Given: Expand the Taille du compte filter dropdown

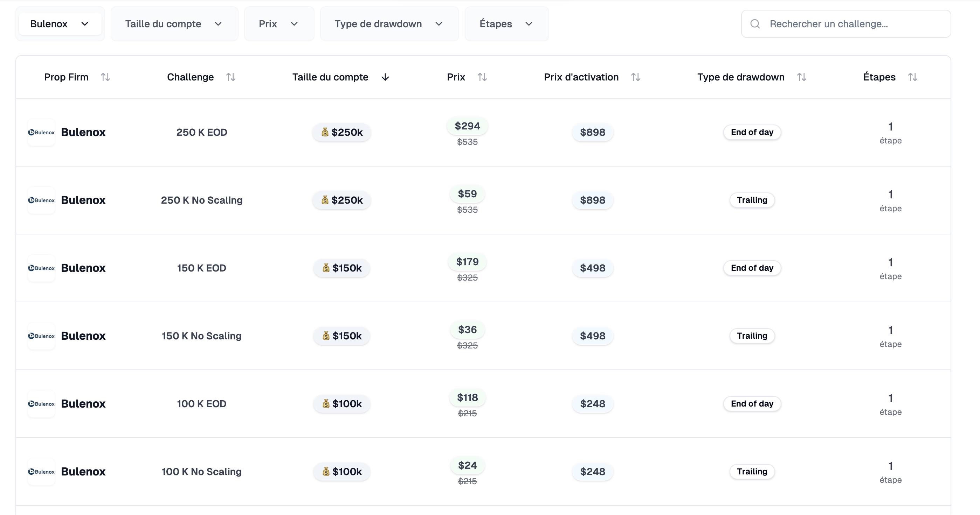Looking at the screenshot, I should pyautogui.click(x=174, y=24).
